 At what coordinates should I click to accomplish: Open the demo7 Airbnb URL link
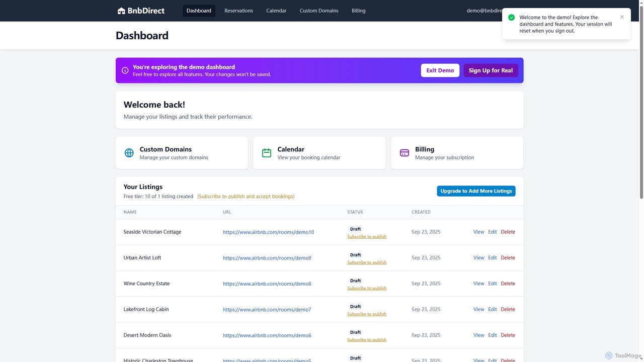coord(267,310)
